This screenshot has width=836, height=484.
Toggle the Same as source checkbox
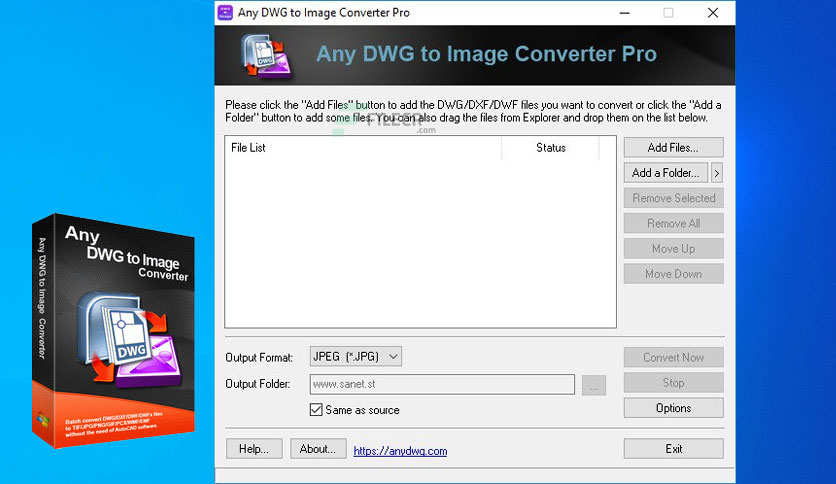(316, 409)
